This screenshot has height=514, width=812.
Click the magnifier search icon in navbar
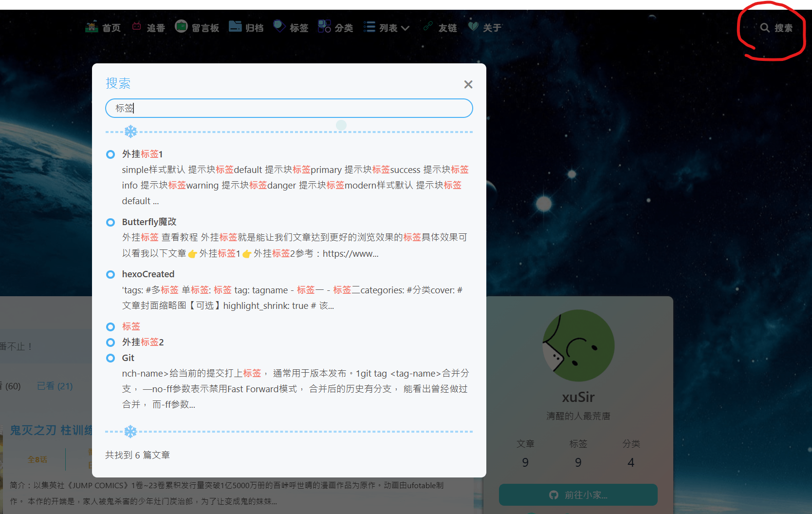point(765,28)
